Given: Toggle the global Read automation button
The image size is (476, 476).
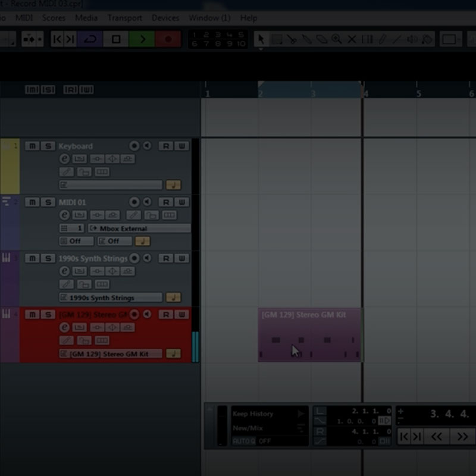Looking at the screenshot, I should pos(70,90).
